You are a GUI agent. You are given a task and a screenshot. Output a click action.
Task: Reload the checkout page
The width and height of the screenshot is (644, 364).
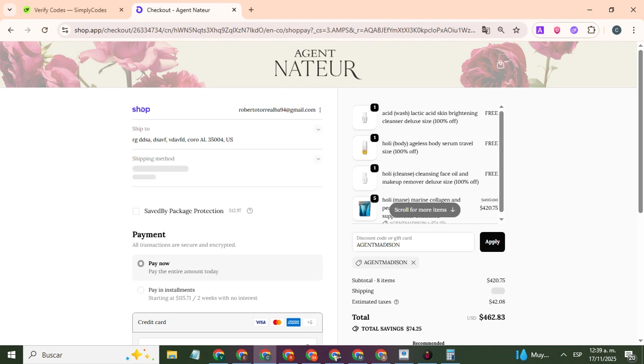pyautogui.click(x=45, y=30)
